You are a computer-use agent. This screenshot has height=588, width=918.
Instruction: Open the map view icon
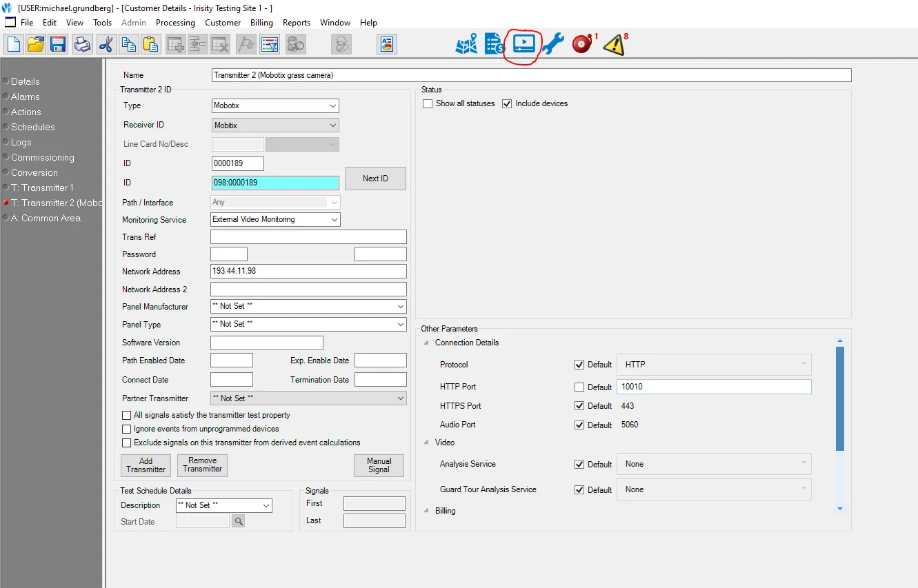(x=466, y=45)
